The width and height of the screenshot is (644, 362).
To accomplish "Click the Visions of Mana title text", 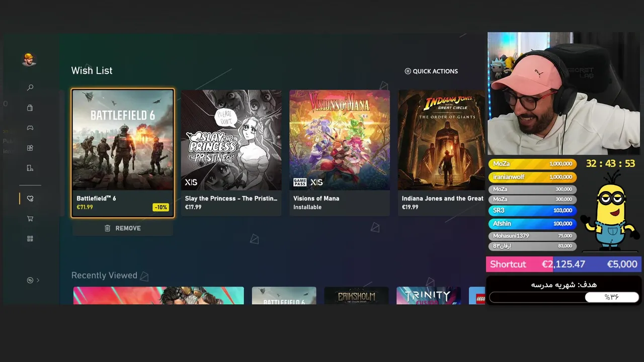I will (316, 199).
